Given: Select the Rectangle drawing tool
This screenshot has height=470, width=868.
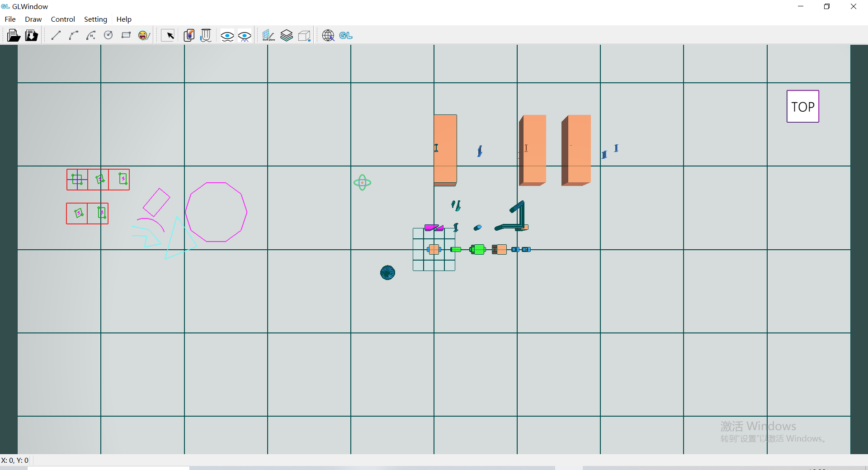Looking at the screenshot, I should 126,35.
